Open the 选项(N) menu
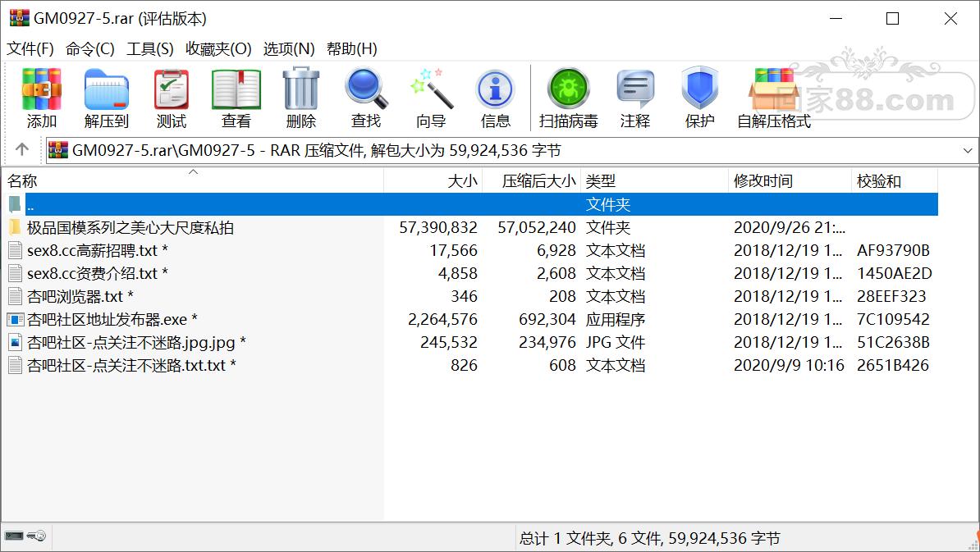This screenshot has width=980, height=552. coord(288,49)
